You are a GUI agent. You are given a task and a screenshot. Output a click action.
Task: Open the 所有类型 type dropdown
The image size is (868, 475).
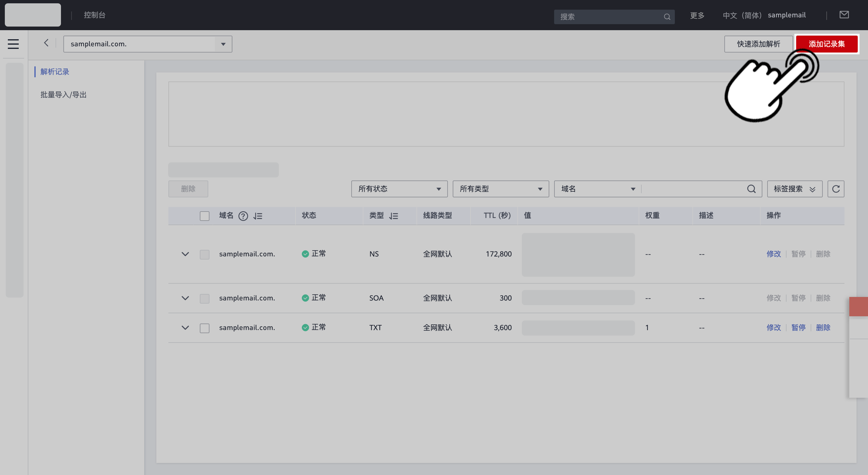[501, 189]
